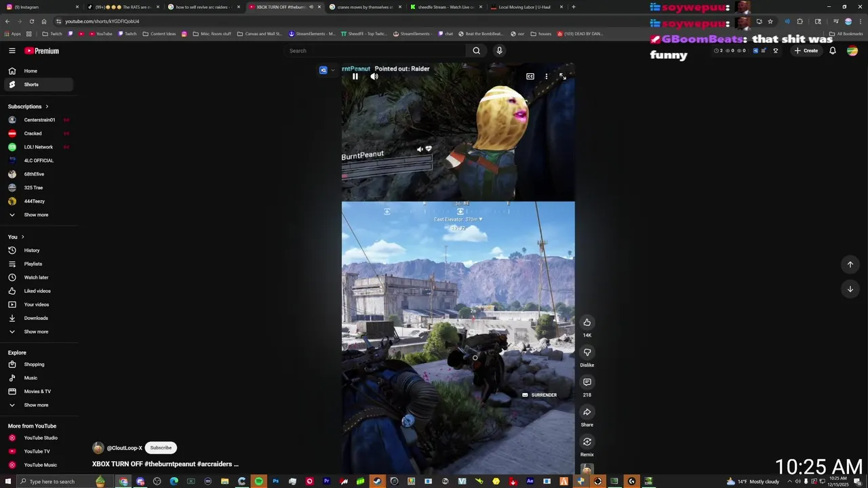Viewport: 868px width, 488px height.
Task: Mute the XBOX TURN OFF tab audio
Action: coord(311,7)
